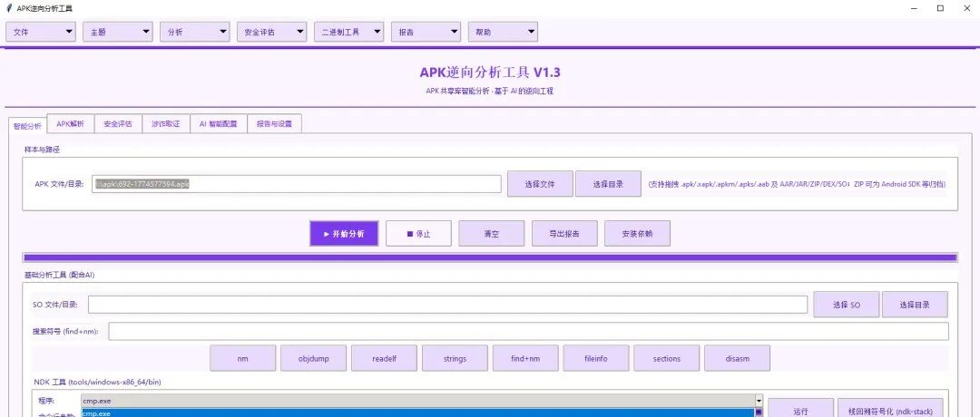
Task: Switch to the 涉诈取证 tab
Action: tap(166, 123)
